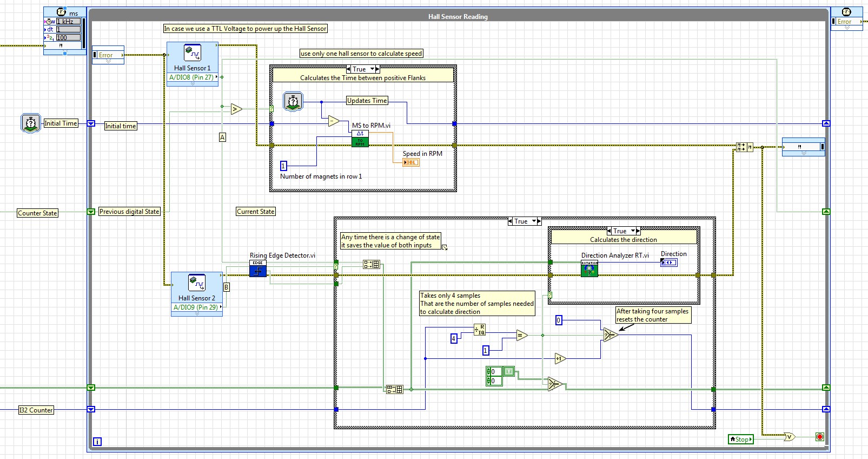This screenshot has width=868, height=459.
Task: Select the Rising Edge Detector subVI icon
Action: [x=258, y=269]
